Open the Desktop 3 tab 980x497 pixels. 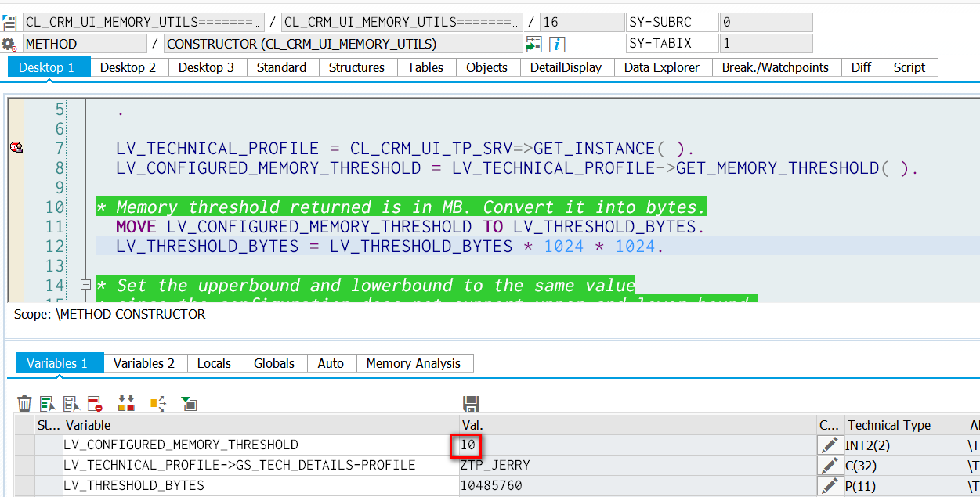(206, 67)
